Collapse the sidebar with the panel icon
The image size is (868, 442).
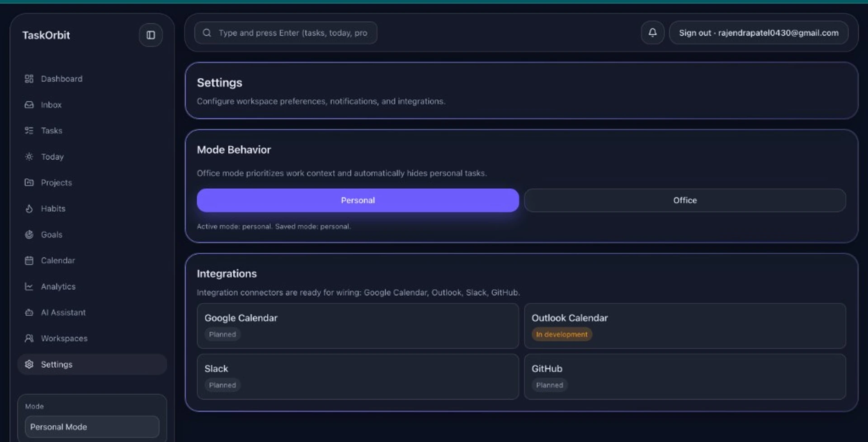point(151,35)
